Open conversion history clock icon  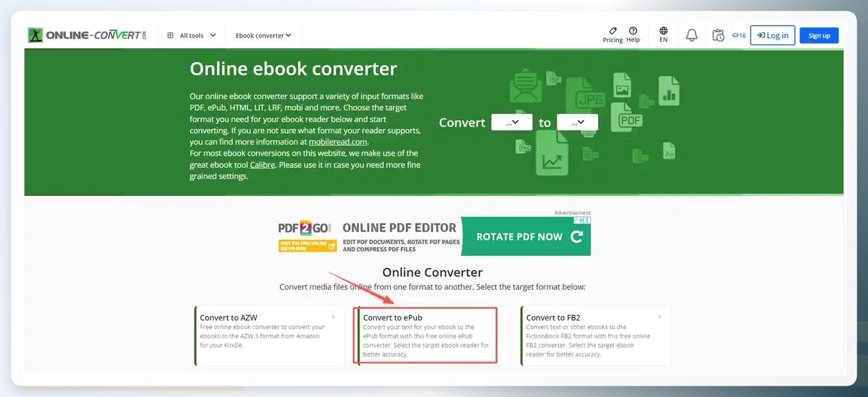coord(719,36)
